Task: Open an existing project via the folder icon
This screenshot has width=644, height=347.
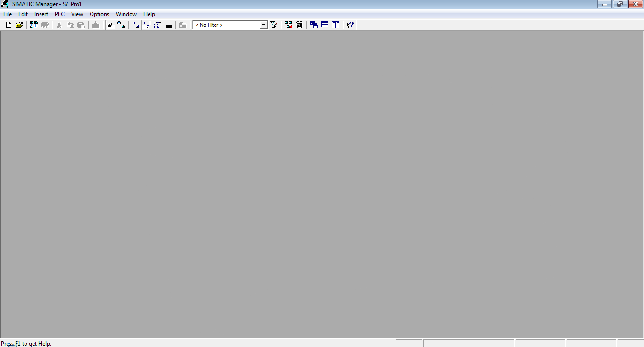Action: (x=19, y=25)
